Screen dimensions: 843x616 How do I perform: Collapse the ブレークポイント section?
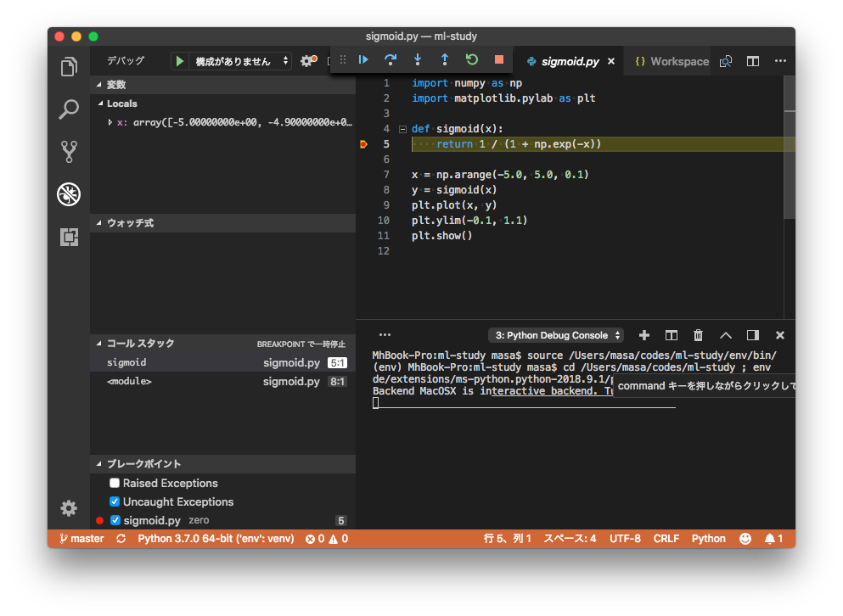(x=223, y=464)
